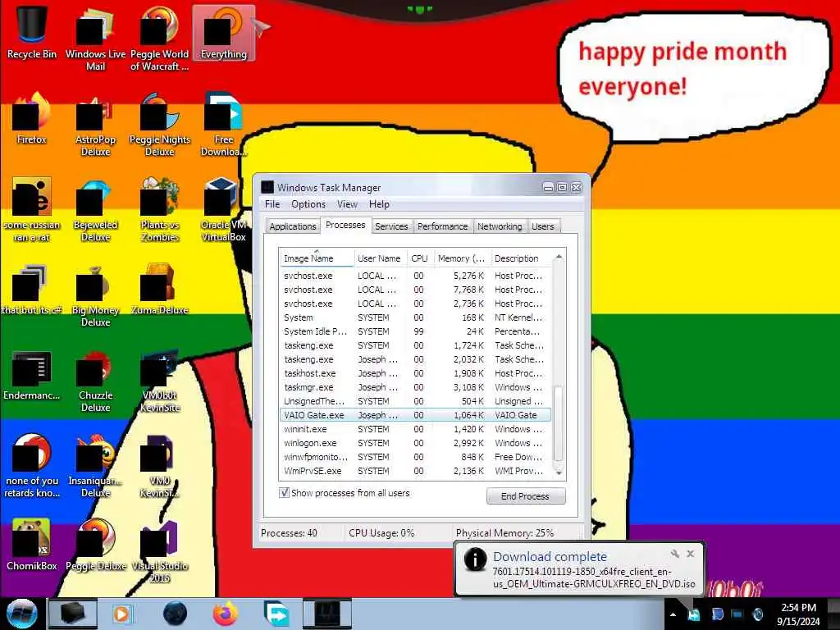Screen dimensions: 840x630
Task: Select the taskmgr.exe process row
Action: pos(415,387)
